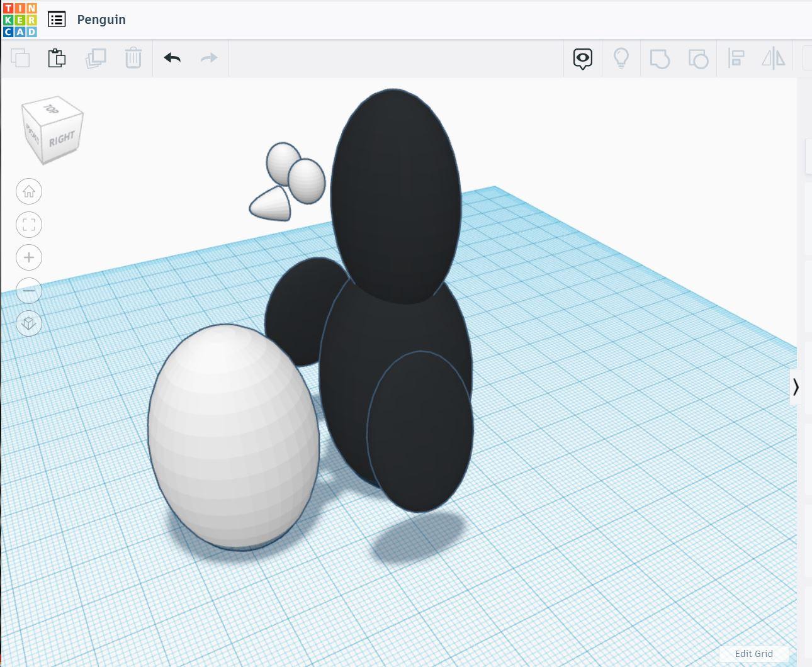Click the Duplicate and repeat icon

(x=96, y=59)
